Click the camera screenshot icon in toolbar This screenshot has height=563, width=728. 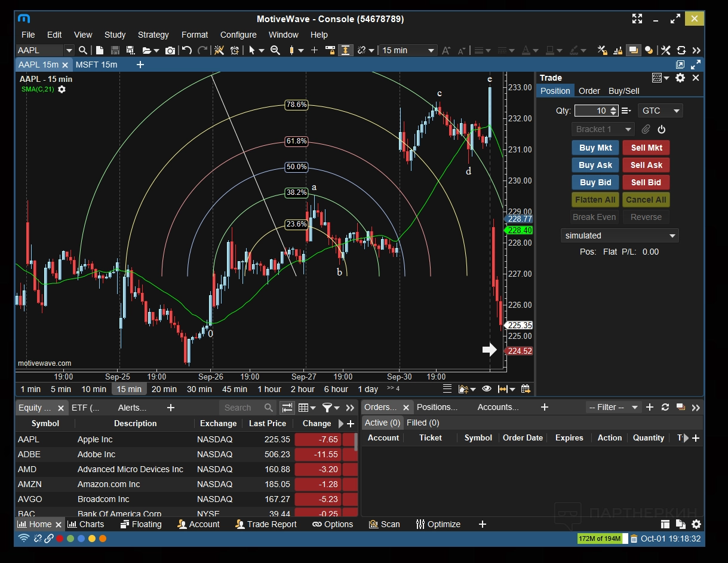click(170, 51)
